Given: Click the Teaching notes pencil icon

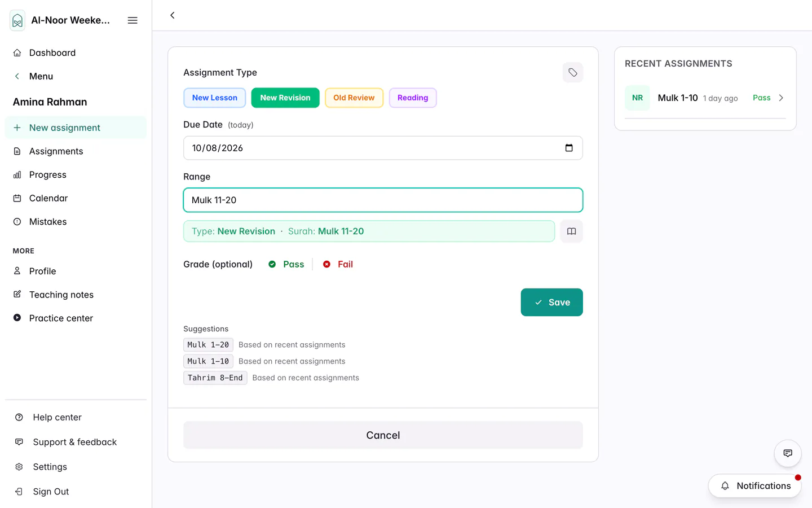Looking at the screenshot, I should point(17,295).
